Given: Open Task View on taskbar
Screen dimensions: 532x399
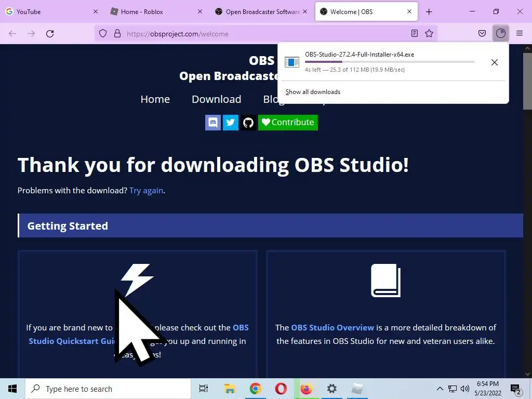Looking at the screenshot, I should [x=204, y=389].
